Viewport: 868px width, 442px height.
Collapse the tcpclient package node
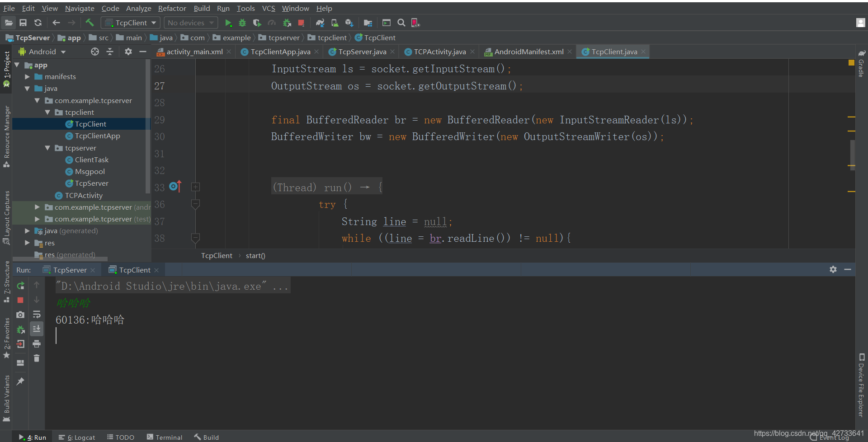(47, 112)
